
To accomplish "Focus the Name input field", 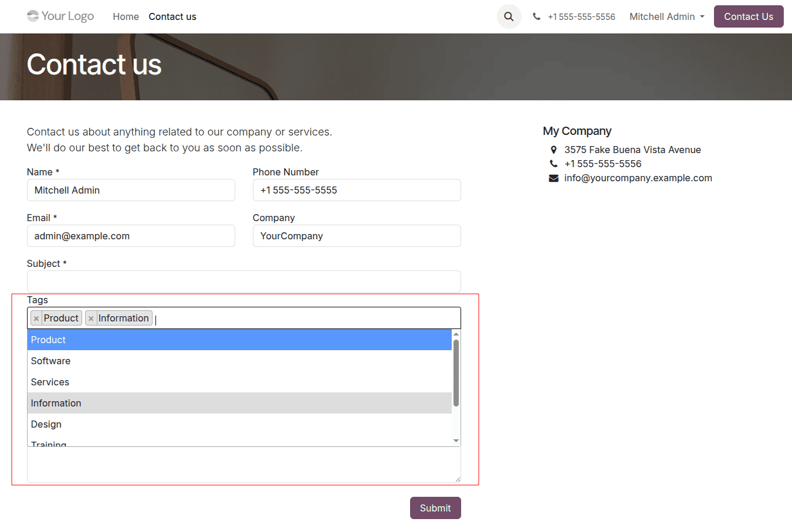I will pos(131,190).
